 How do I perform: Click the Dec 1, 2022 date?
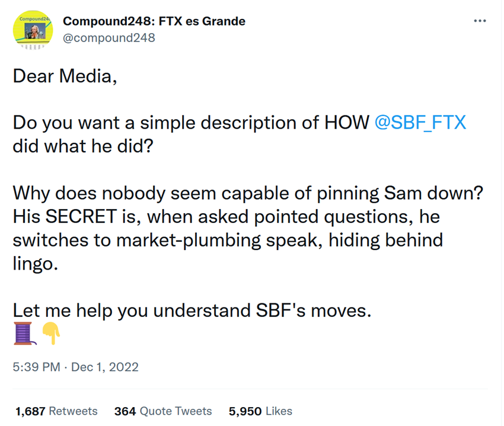105,367
